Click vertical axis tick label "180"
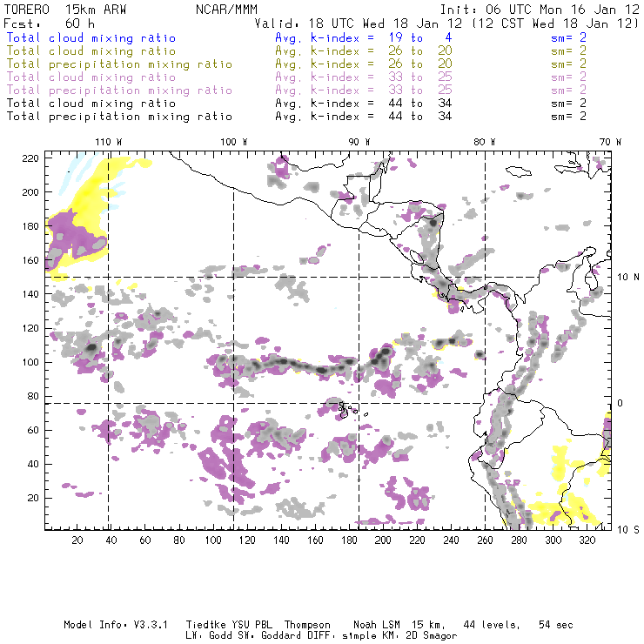The image size is (644, 644). click(30, 226)
